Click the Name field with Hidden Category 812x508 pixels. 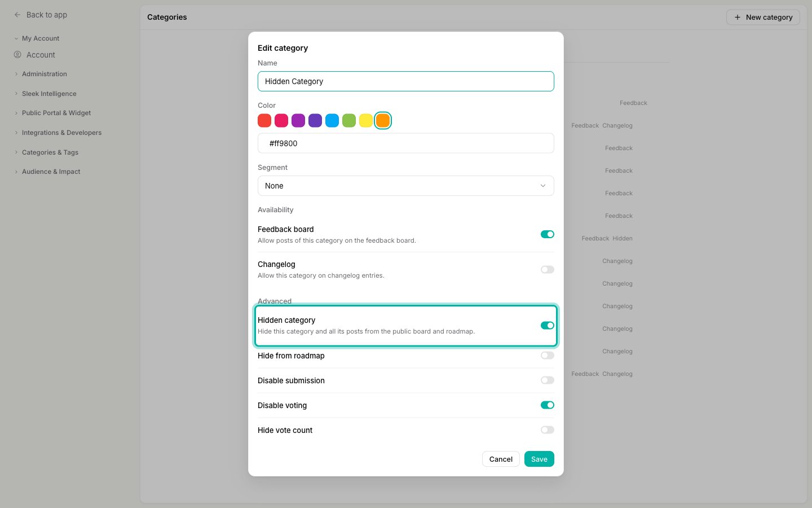[x=406, y=81]
